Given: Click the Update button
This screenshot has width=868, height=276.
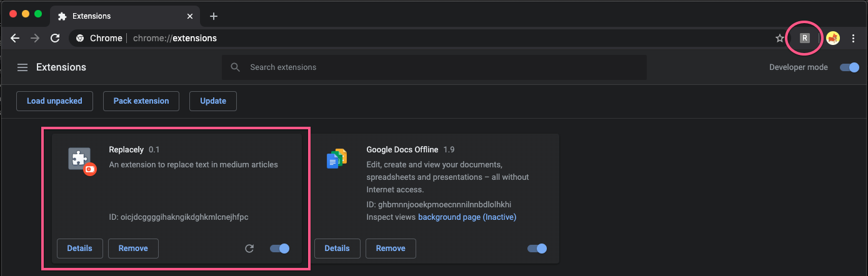Looking at the screenshot, I should click(x=213, y=101).
